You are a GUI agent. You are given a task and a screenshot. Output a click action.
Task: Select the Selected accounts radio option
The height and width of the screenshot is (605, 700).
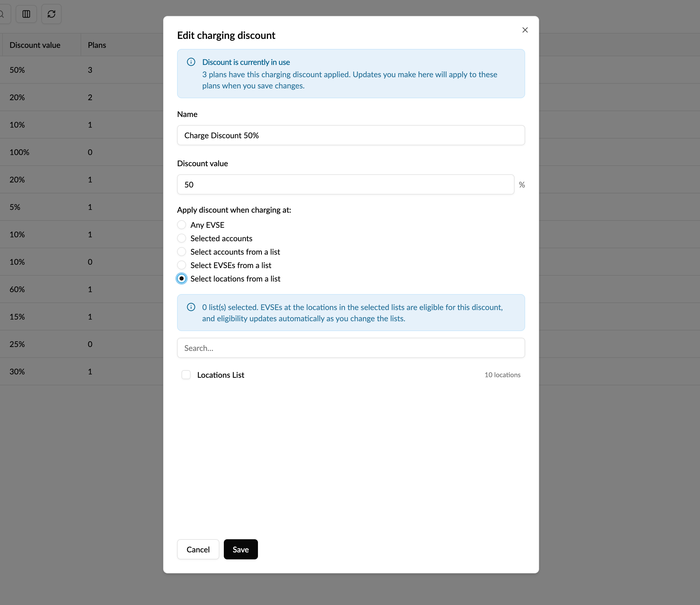pos(181,238)
